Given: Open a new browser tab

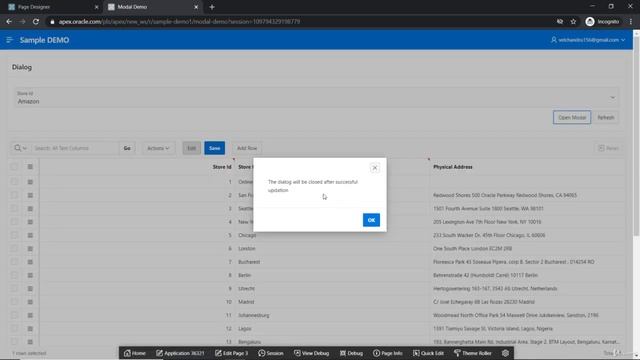Looking at the screenshot, I should (x=212, y=7).
